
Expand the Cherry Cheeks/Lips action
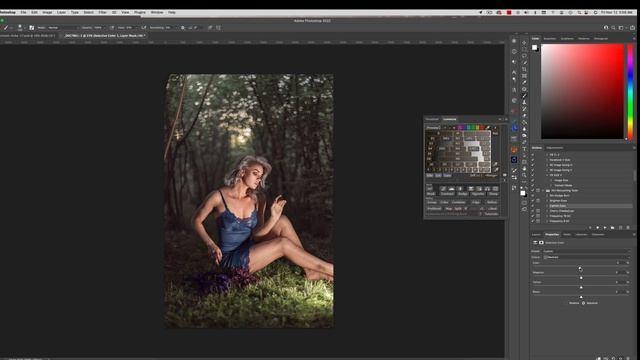coord(547,211)
